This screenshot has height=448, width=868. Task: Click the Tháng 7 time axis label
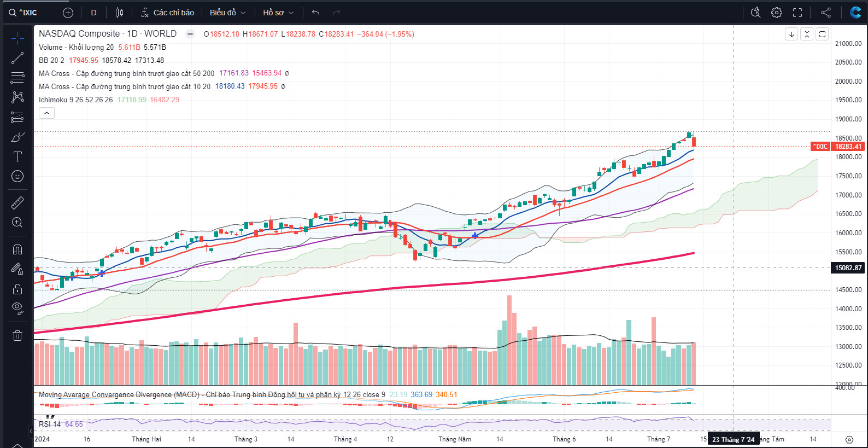[x=659, y=439]
